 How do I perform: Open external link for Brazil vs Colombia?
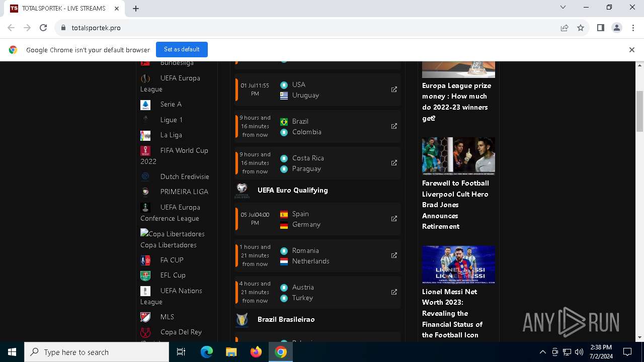point(394,126)
